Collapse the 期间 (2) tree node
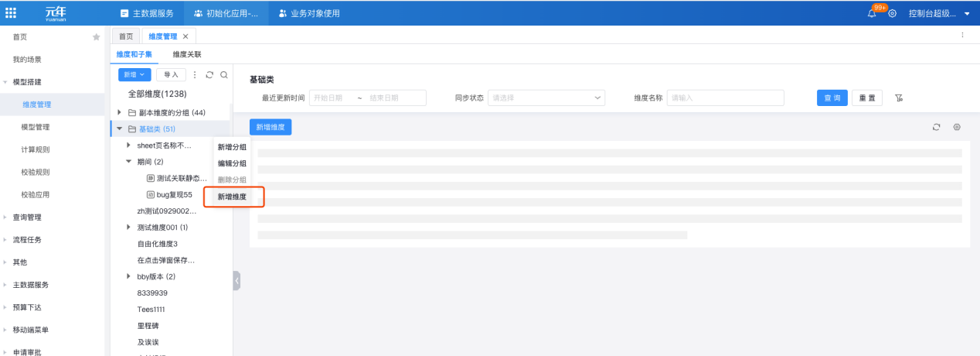This screenshot has width=980, height=356. coord(129,162)
